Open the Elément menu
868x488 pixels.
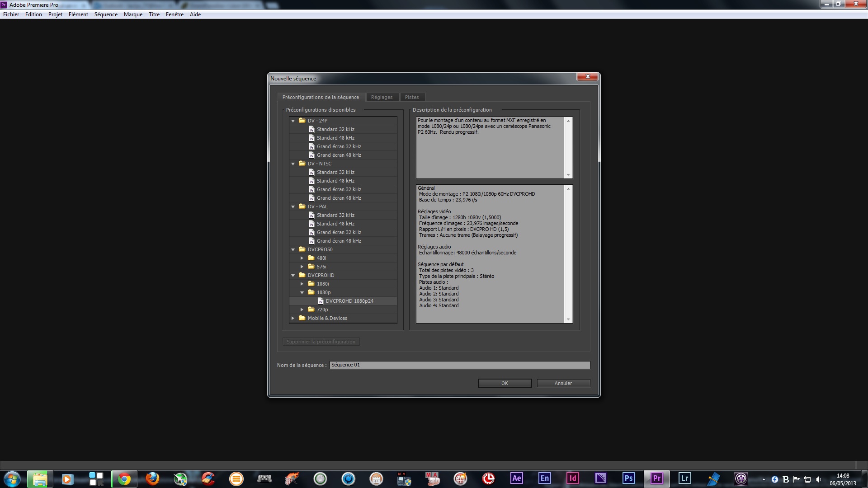click(x=78, y=14)
